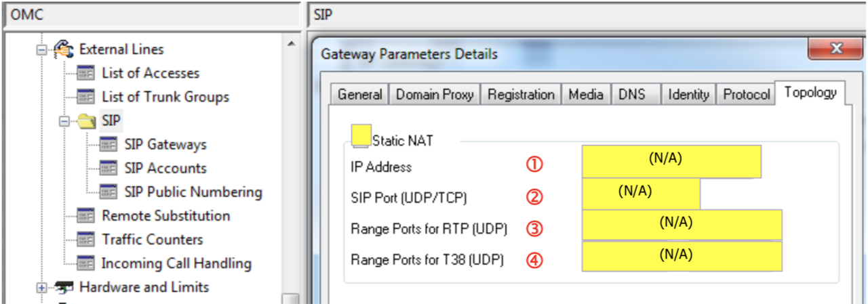Click the SIP Public Numbering icon

[108, 192]
